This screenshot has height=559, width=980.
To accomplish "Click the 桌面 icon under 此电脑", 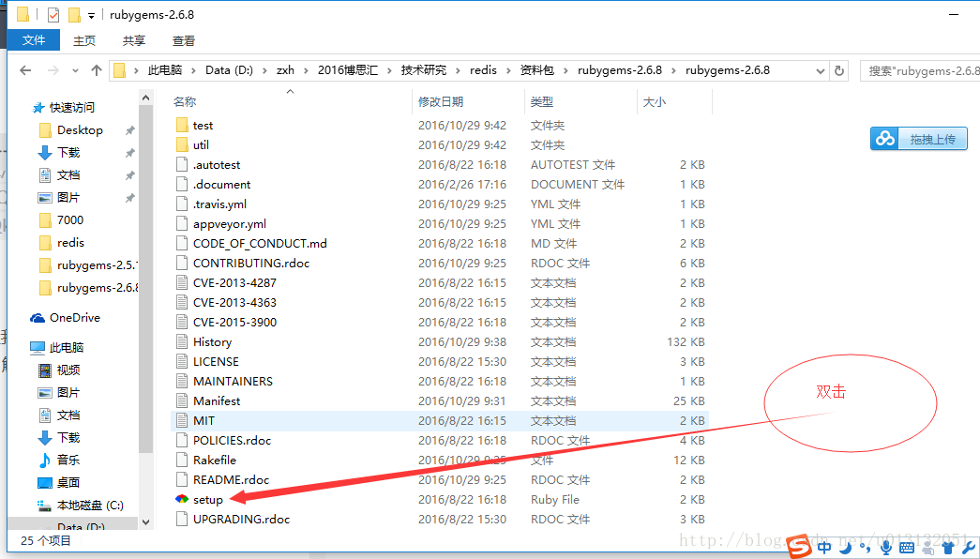I will [45, 483].
